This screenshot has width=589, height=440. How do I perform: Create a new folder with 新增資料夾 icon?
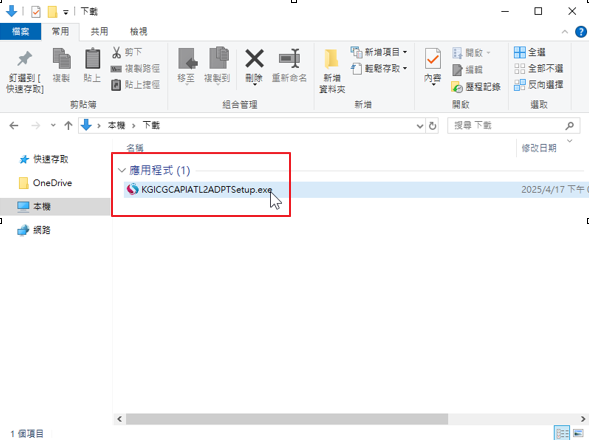[331, 59]
